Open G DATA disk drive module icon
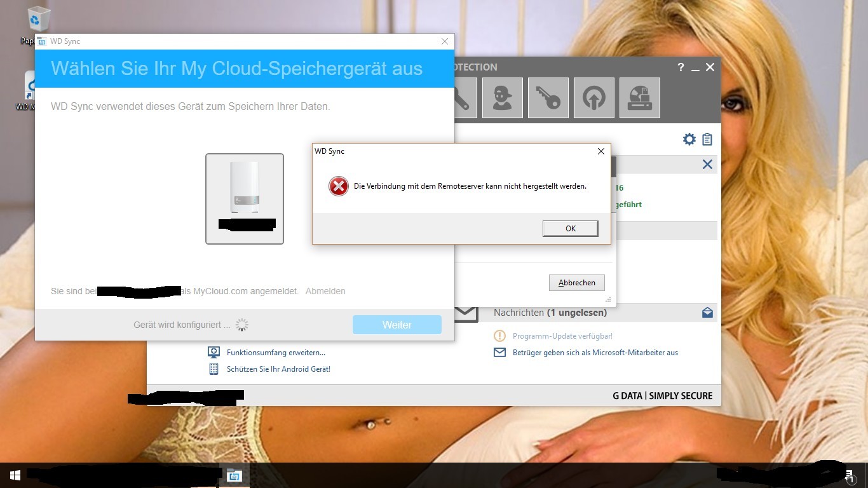 click(640, 98)
